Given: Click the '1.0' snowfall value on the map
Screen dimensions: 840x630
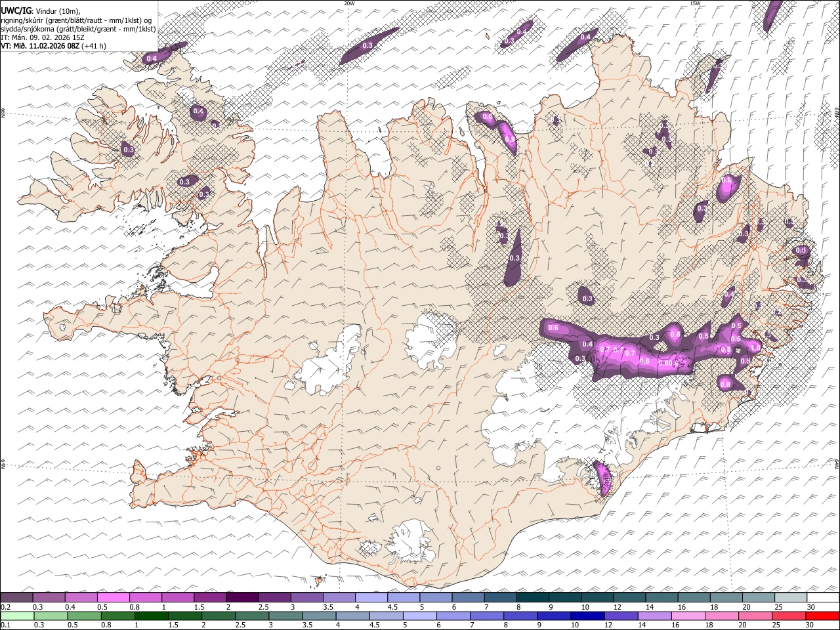Looking at the screenshot, I should pyautogui.click(x=755, y=348).
